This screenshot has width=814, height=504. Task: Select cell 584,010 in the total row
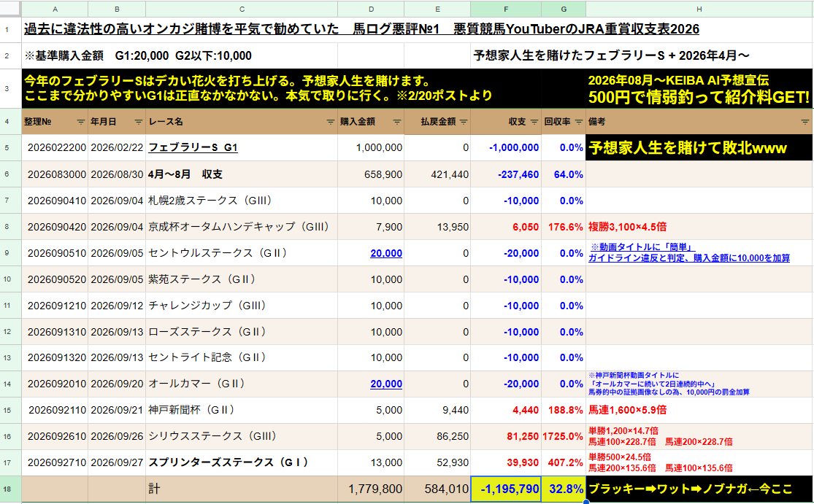pos(437,489)
